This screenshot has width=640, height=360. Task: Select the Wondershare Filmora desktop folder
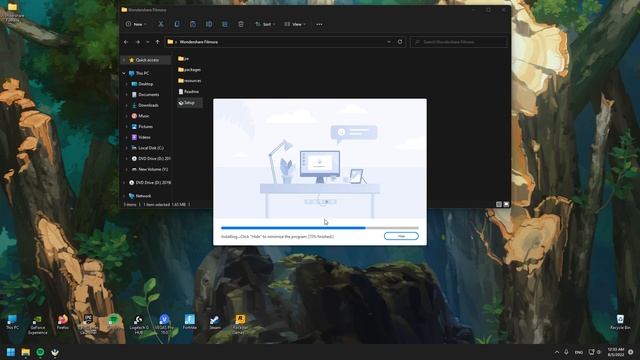coord(12,12)
